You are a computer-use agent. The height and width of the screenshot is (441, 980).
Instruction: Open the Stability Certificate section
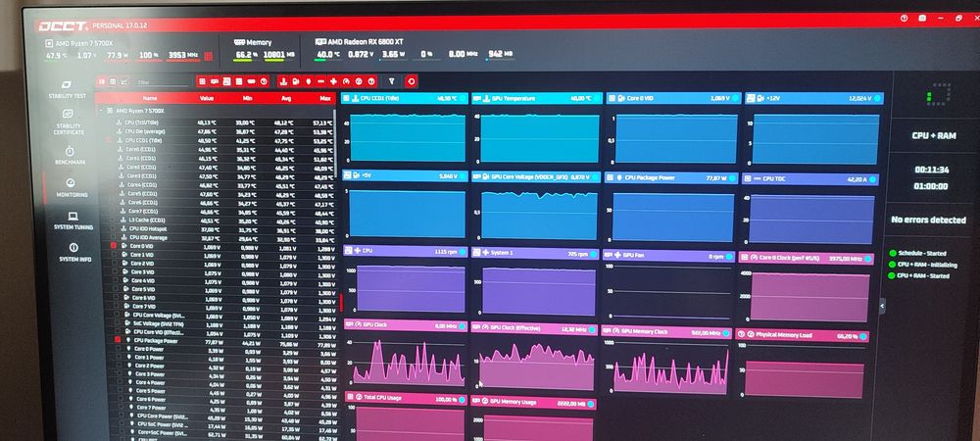pyautogui.click(x=69, y=122)
